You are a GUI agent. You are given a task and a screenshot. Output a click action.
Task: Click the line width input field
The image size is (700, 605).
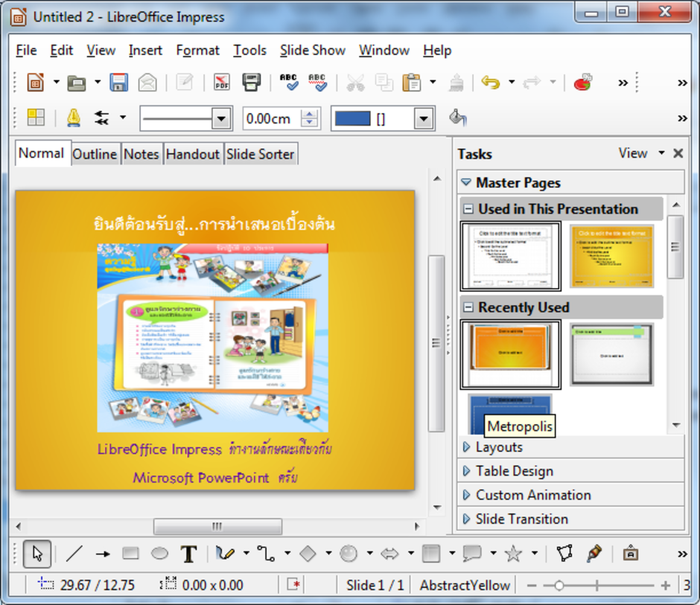coord(273,118)
